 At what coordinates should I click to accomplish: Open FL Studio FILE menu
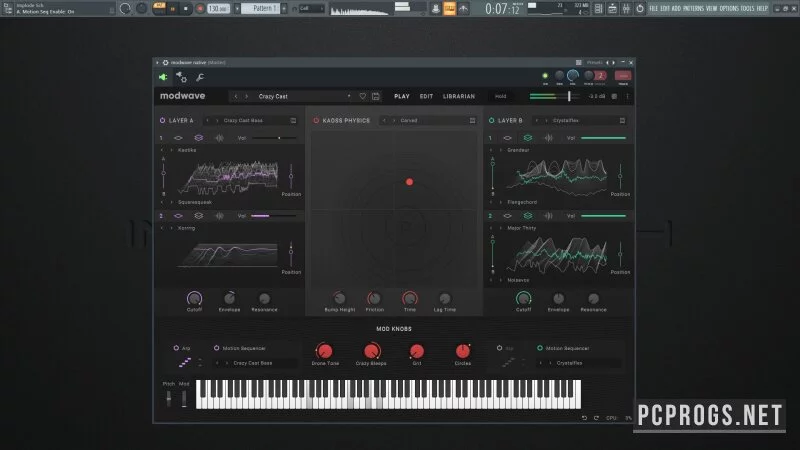tap(653, 9)
